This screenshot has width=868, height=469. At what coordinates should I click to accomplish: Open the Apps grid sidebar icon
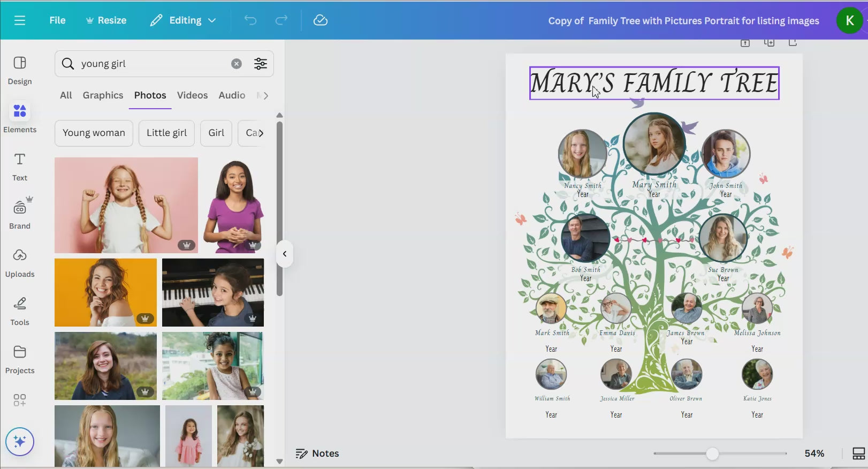click(x=20, y=400)
